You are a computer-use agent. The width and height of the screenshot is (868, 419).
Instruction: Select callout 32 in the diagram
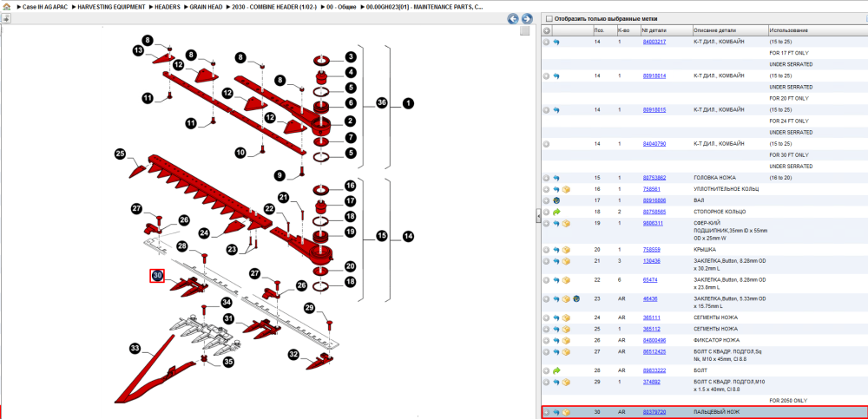pos(294,354)
